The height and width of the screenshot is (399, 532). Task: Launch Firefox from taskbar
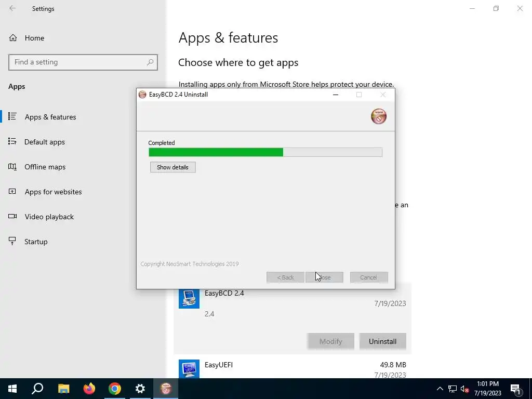pos(89,389)
